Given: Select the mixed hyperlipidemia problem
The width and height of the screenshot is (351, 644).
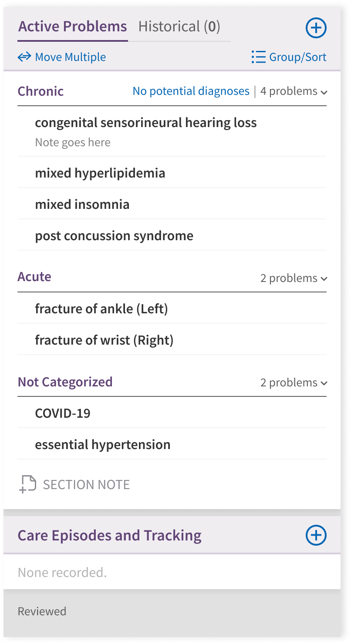Looking at the screenshot, I should [100, 173].
